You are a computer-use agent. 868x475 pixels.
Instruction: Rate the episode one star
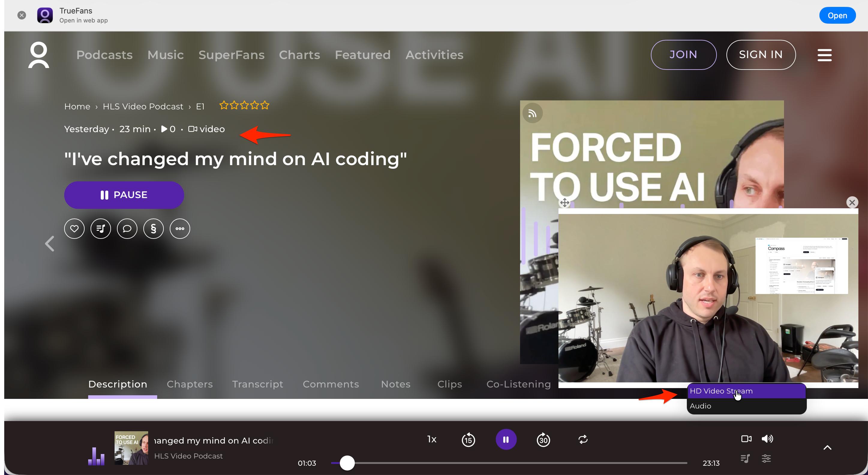coord(224,105)
